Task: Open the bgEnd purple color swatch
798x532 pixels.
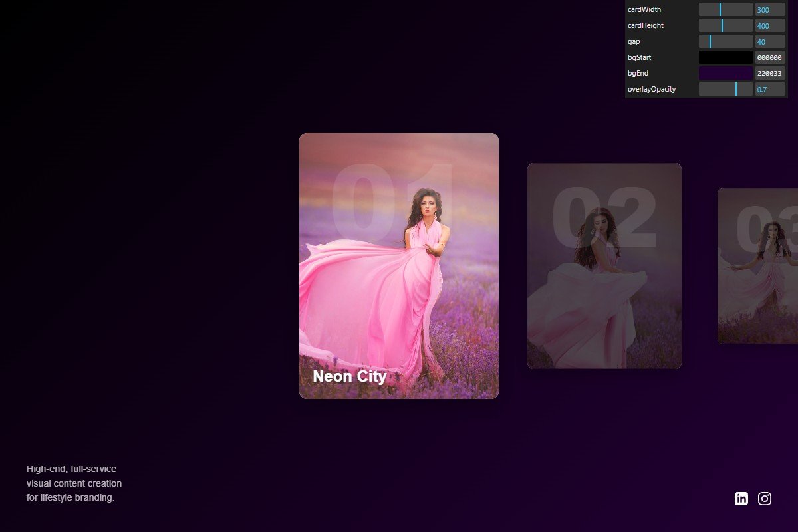Action: 725,73
